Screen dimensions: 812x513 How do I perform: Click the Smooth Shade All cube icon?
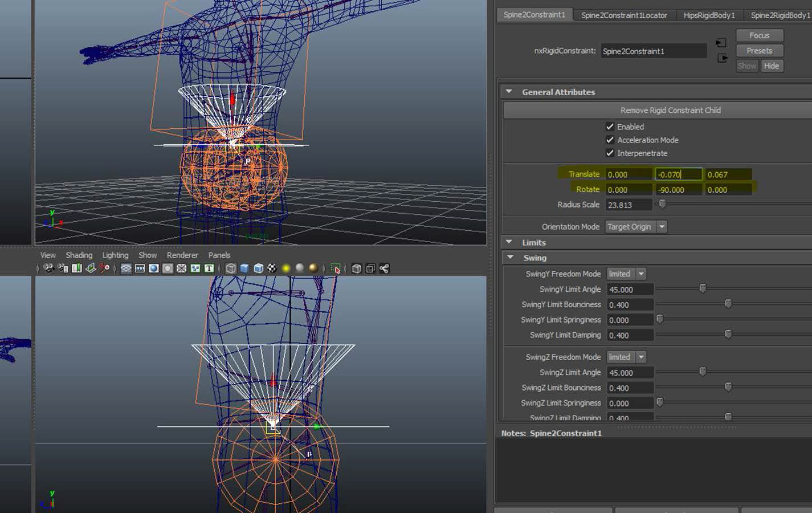tap(244, 268)
